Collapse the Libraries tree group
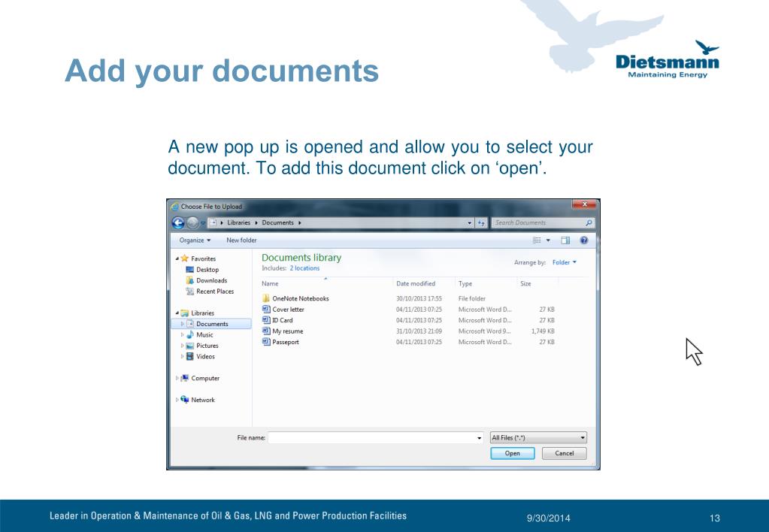 click(177, 313)
